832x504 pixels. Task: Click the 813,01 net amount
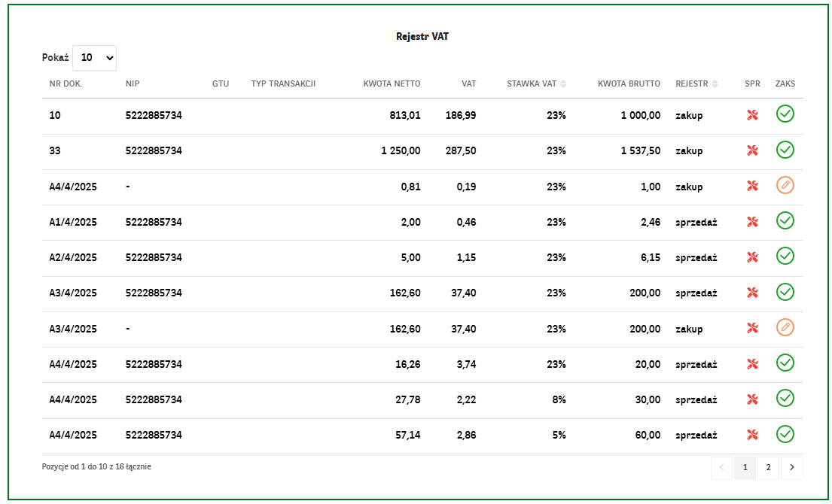(x=405, y=115)
